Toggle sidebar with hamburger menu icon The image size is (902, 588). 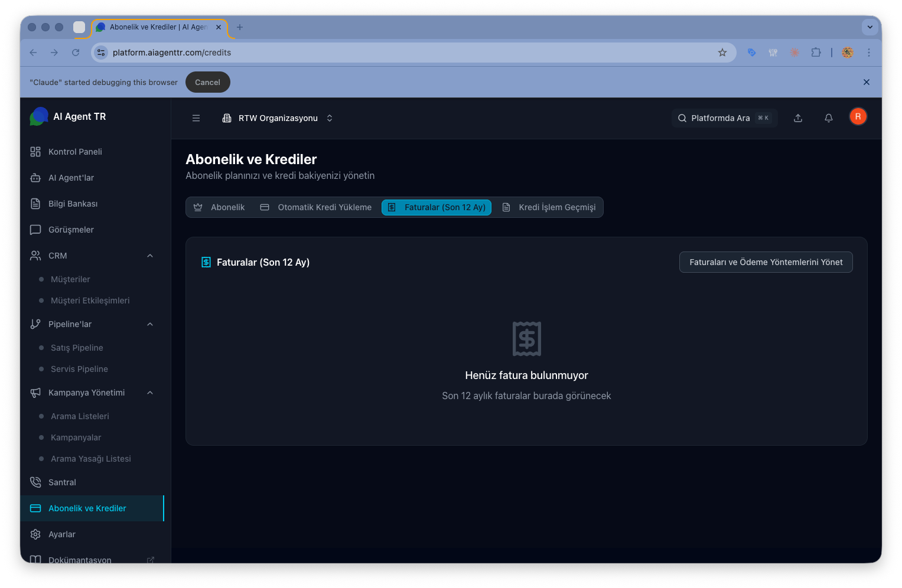[x=196, y=118]
